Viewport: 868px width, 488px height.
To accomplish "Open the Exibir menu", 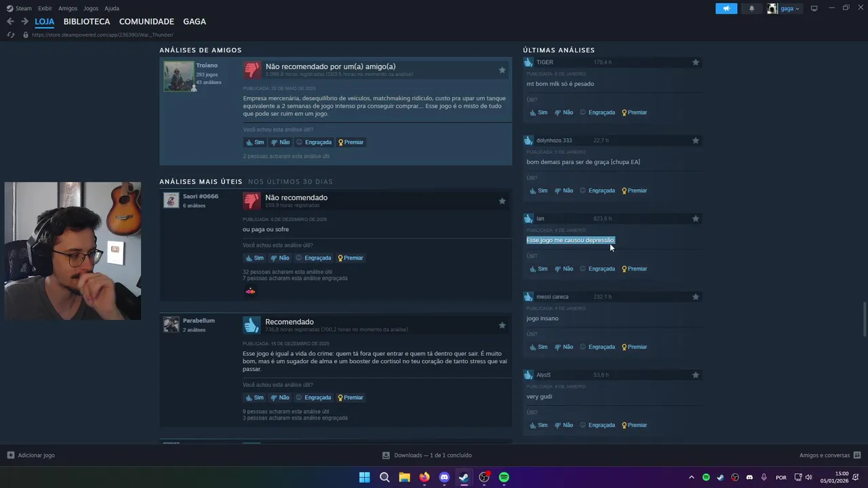I will pos(45,8).
